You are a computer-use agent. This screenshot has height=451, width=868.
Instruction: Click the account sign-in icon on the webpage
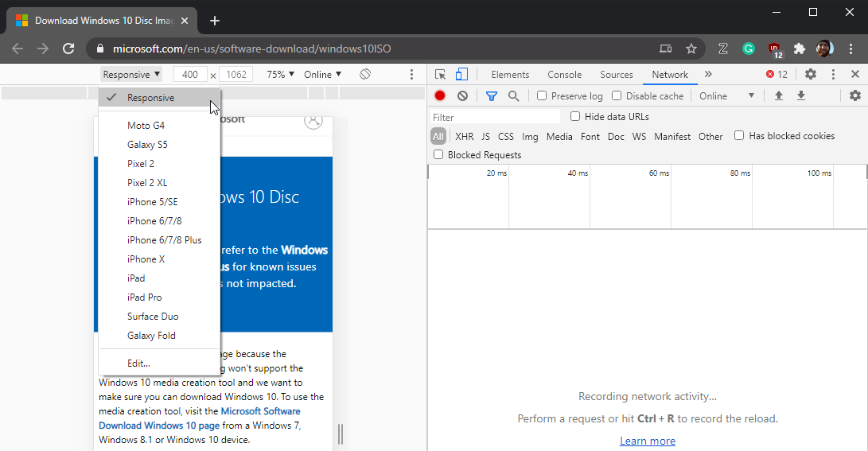[313, 119]
